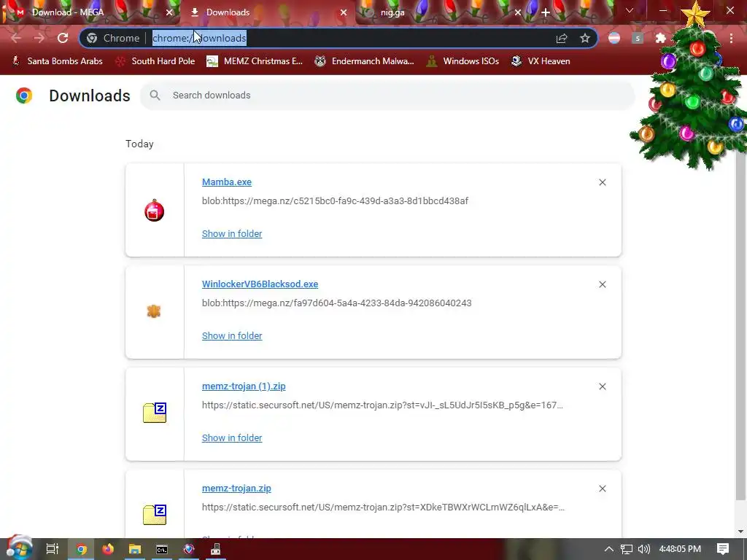This screenshot has height=560, width=747.
Task: Open the Windows Start button
Action: pos(19,548)
